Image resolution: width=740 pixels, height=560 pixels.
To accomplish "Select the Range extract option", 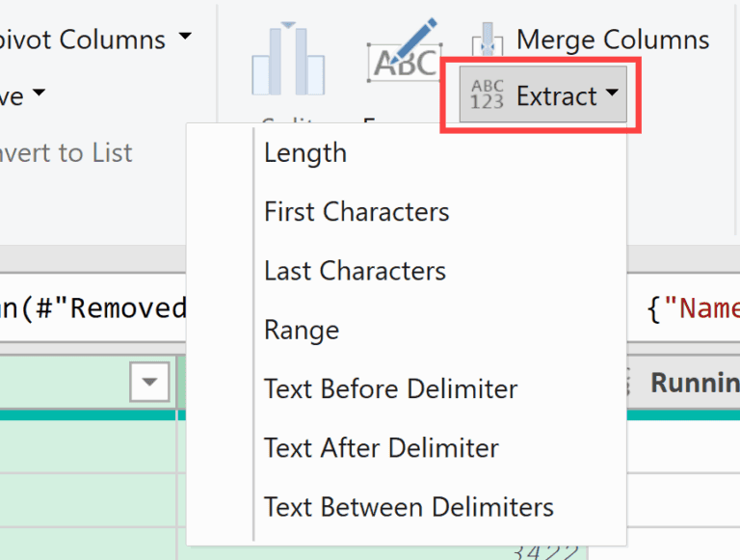I will (302, 330).
